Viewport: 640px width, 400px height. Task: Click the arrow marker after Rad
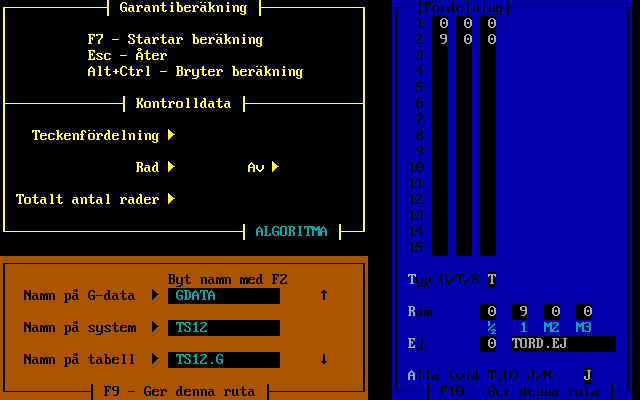tap(171, 167)
